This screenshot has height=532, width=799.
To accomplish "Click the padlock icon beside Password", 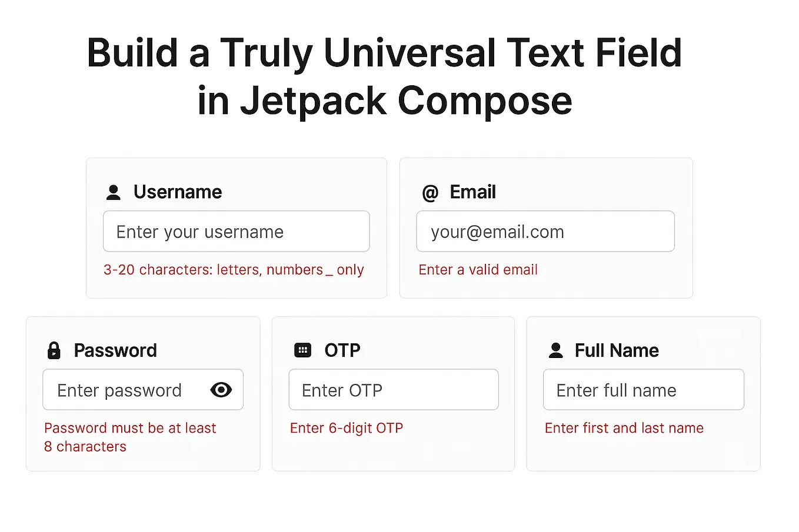I will point(54,350).
